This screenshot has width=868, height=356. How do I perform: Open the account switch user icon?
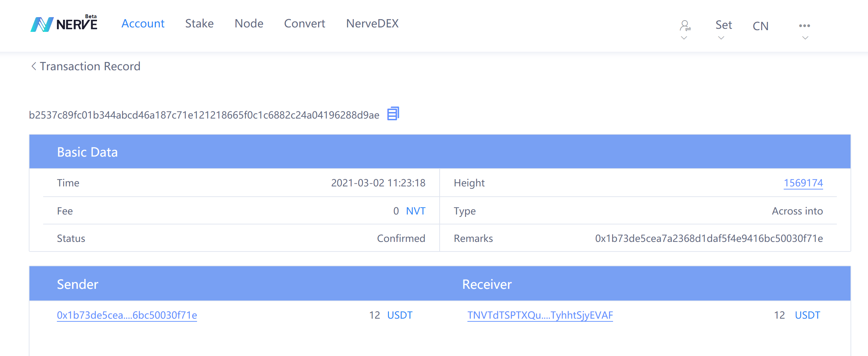685,26
